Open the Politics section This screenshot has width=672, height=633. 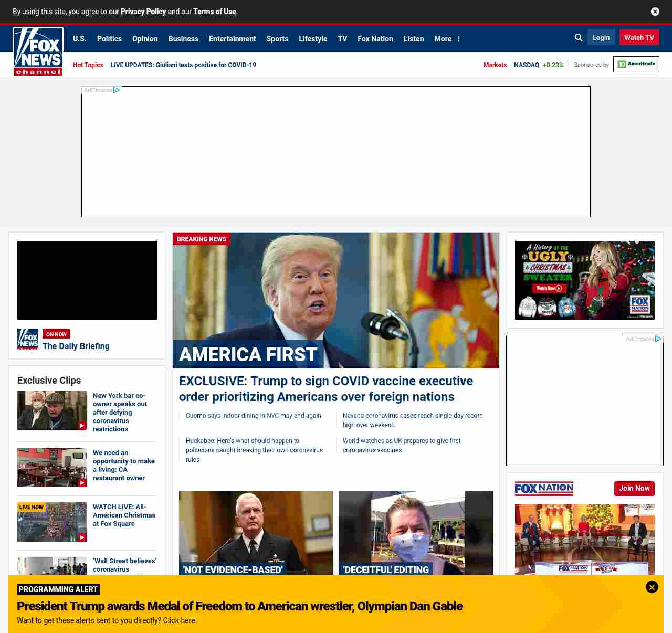click(109, 39)
